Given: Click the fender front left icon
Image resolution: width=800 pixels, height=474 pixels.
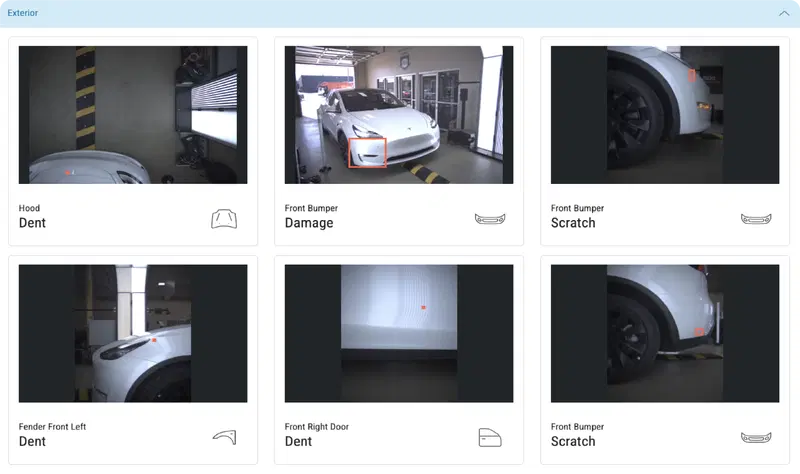Looking at the screenshot, I should 224,437.
